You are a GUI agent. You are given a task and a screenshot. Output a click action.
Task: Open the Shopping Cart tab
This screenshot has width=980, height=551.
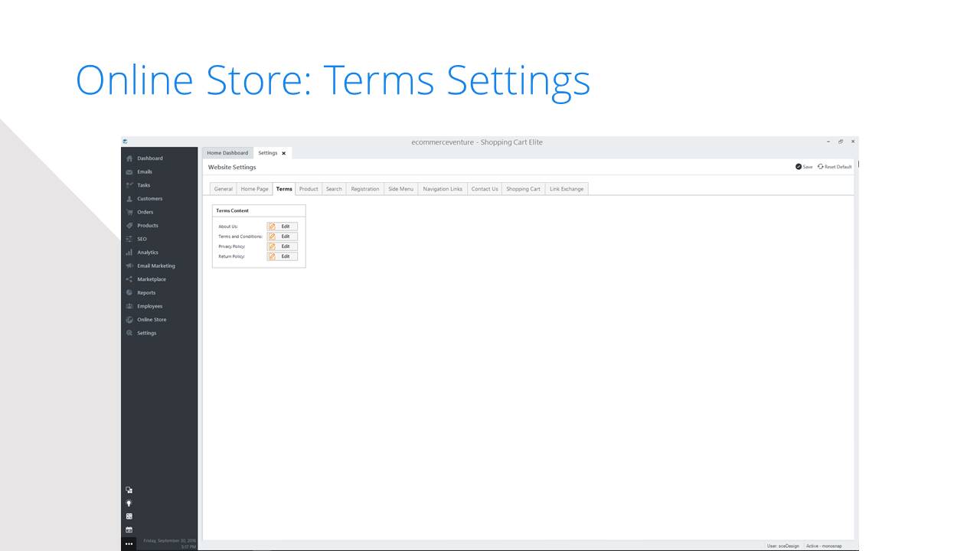click(x=523, y=189)
